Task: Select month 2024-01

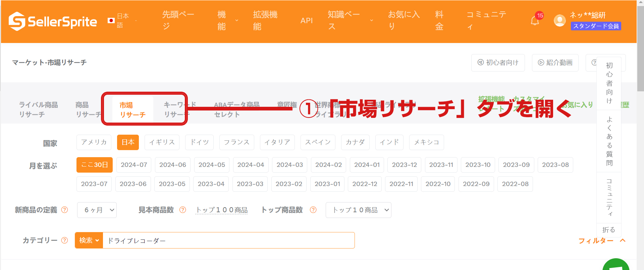Action: point(367,165)
